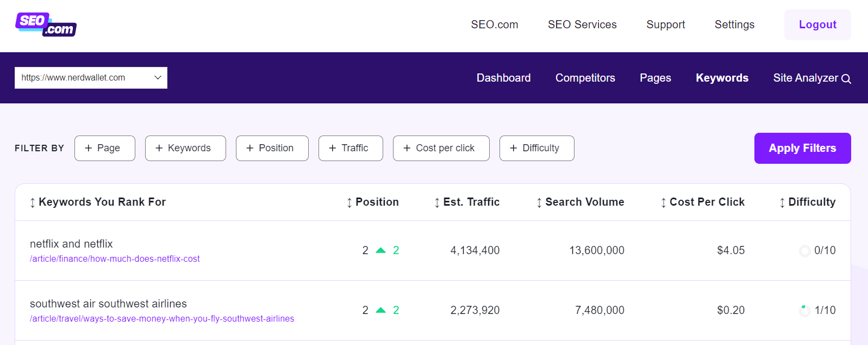Click cost per click $4.05
The width and height of the screenshot is (868, 345).
(x=731, y=250)
